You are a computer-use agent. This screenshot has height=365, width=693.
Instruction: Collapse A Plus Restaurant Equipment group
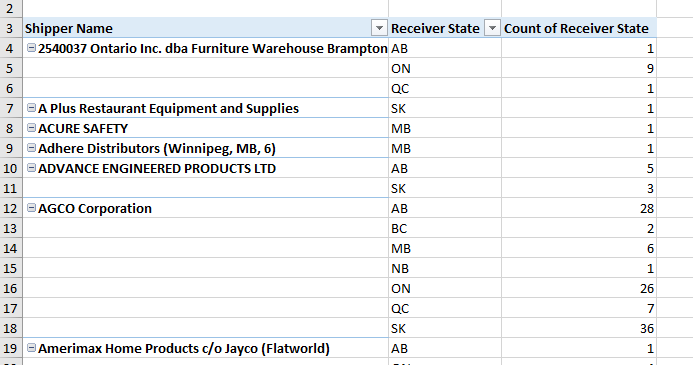[x=31, y=108]
